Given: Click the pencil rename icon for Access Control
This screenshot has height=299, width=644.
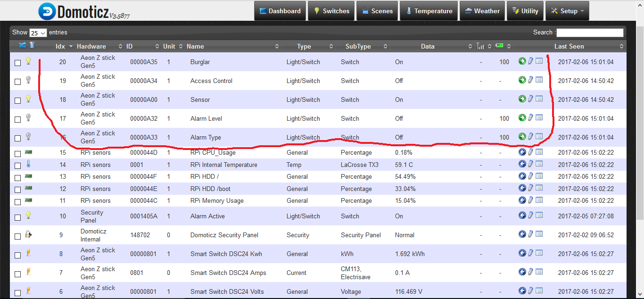Looking at the screenshot, I should click(x=530, y=80).
